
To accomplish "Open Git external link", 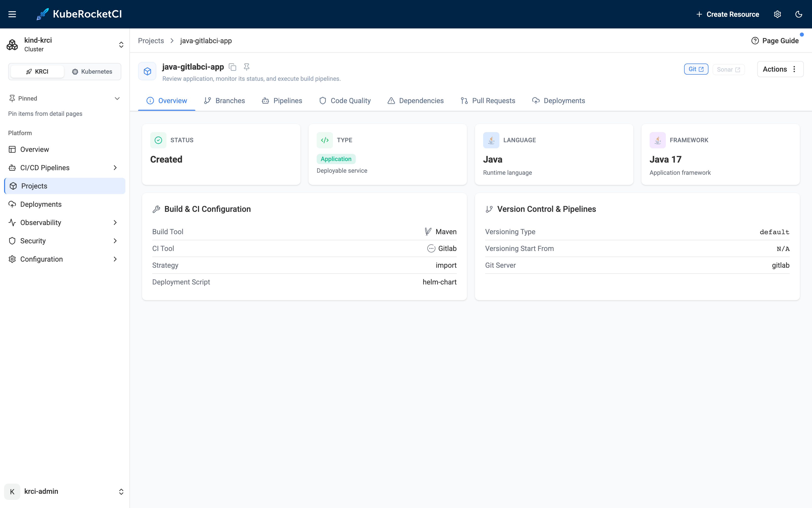I will point(696,69).
